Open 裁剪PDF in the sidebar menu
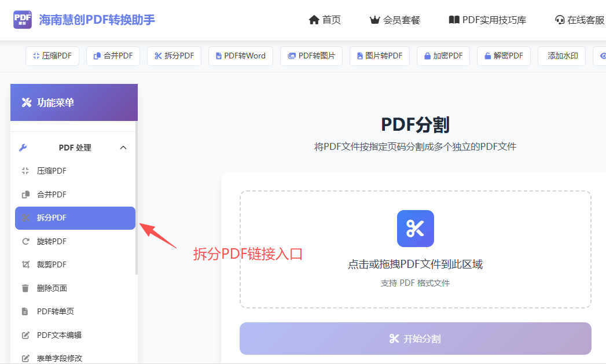The image size is (606, 364). point(75,264)
